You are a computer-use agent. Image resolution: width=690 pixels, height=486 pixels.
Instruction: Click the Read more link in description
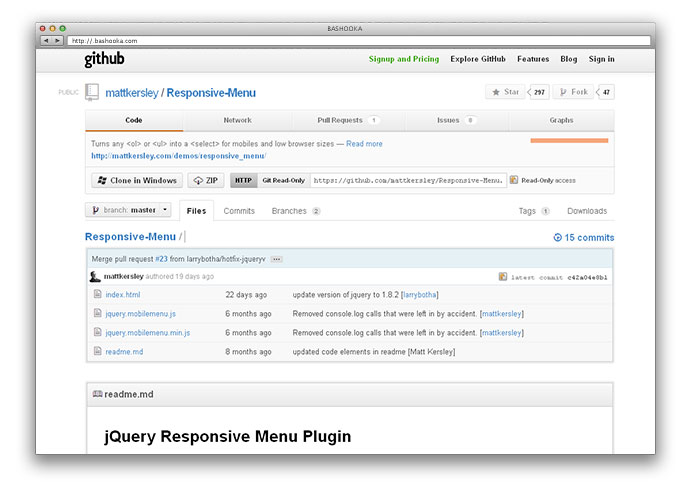pos(364,144)
